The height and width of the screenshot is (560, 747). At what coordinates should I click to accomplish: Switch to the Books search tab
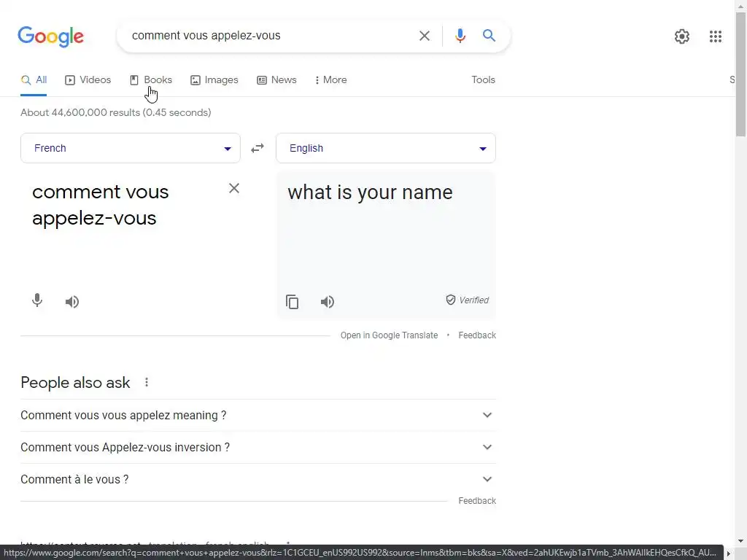pyautogui.click(x=151, y=80)
